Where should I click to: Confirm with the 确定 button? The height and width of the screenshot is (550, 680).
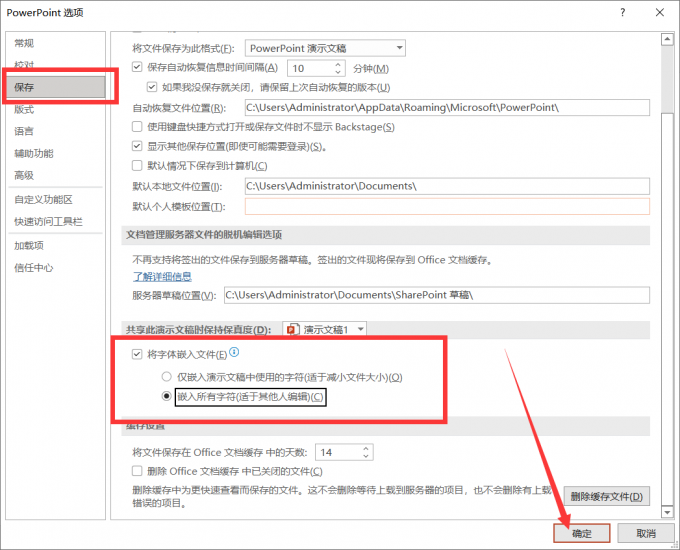pos(582,533)
